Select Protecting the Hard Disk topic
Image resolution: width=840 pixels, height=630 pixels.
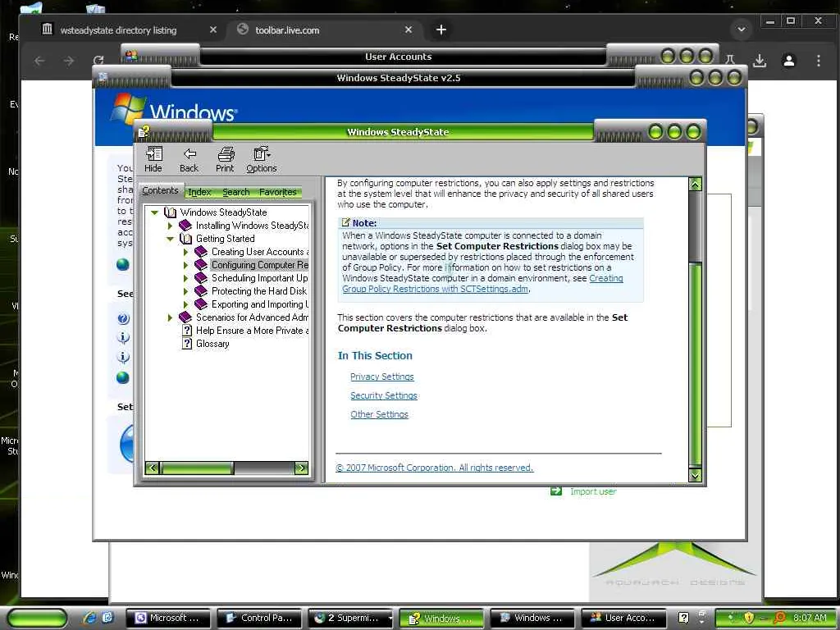click(259, 291)
